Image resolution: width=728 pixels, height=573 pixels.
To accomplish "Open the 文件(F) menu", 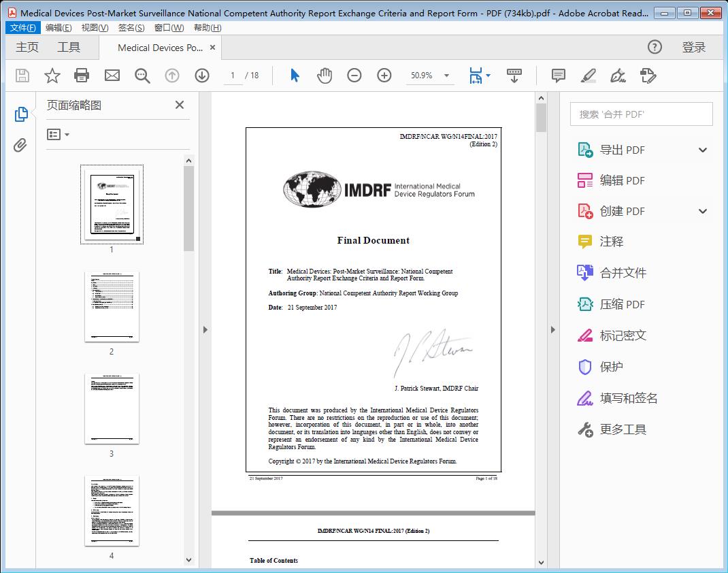I will click(22, 28).
